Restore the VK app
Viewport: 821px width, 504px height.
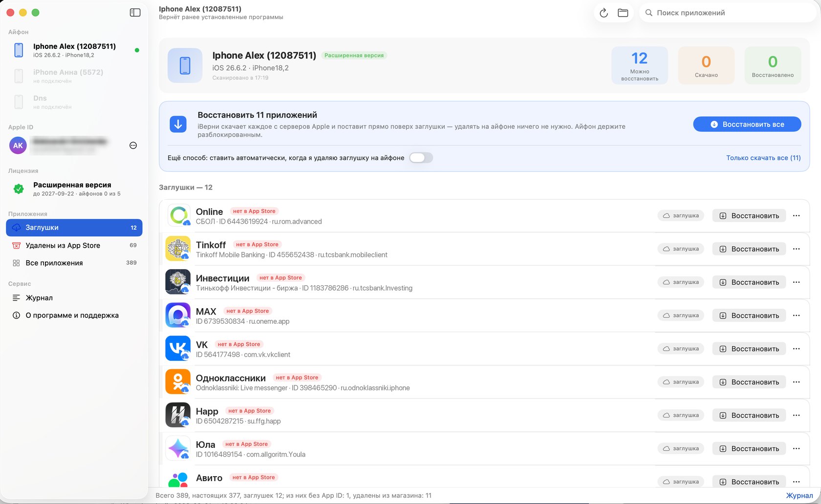pos(749,348)
